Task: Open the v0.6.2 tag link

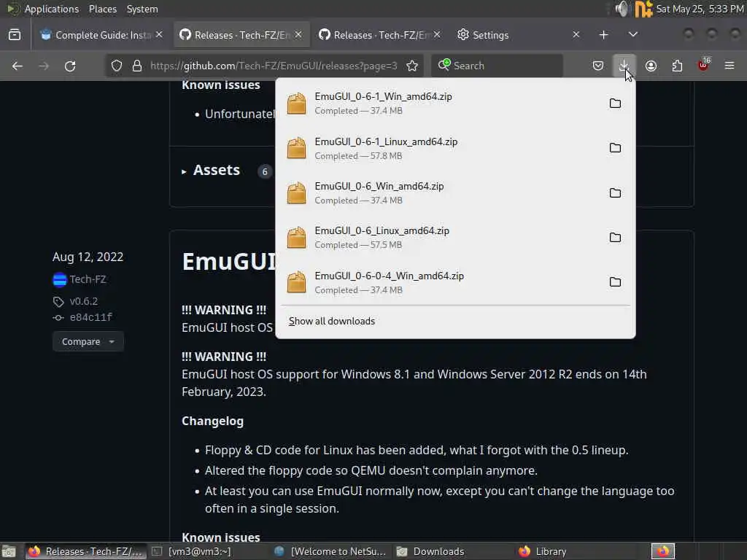Action: tap(83, 301)
